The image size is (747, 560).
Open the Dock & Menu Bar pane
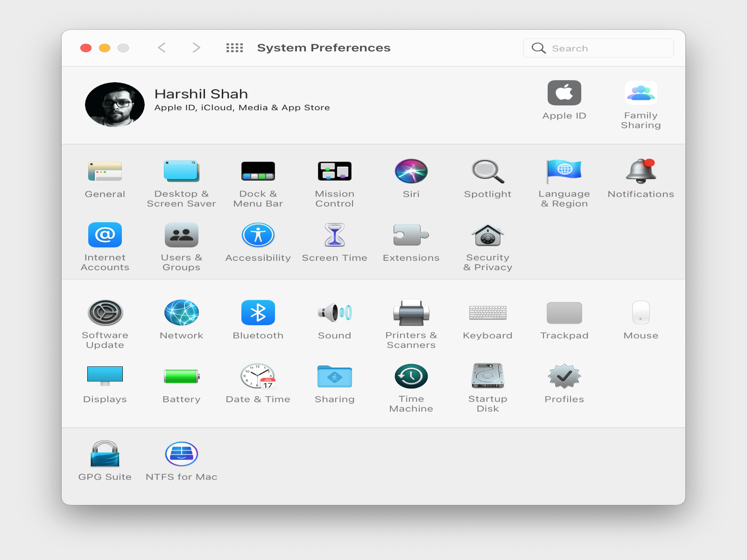(x=258, y=171)
